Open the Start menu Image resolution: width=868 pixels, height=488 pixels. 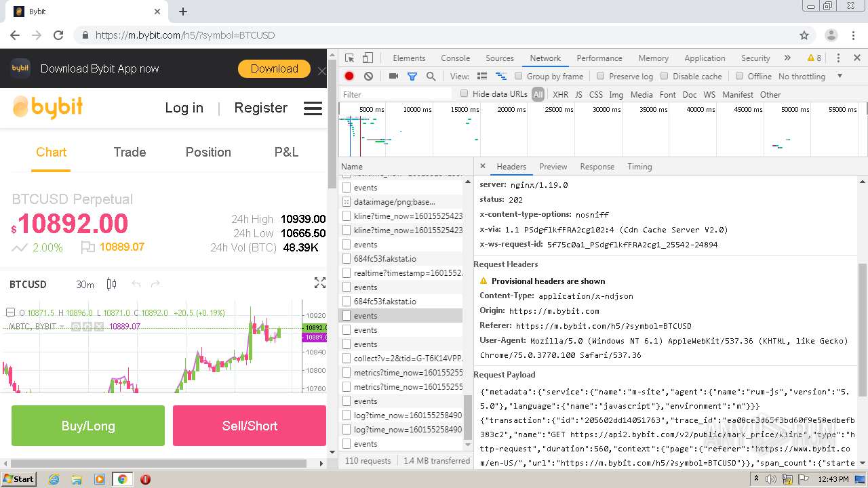[x=18, y=479]
